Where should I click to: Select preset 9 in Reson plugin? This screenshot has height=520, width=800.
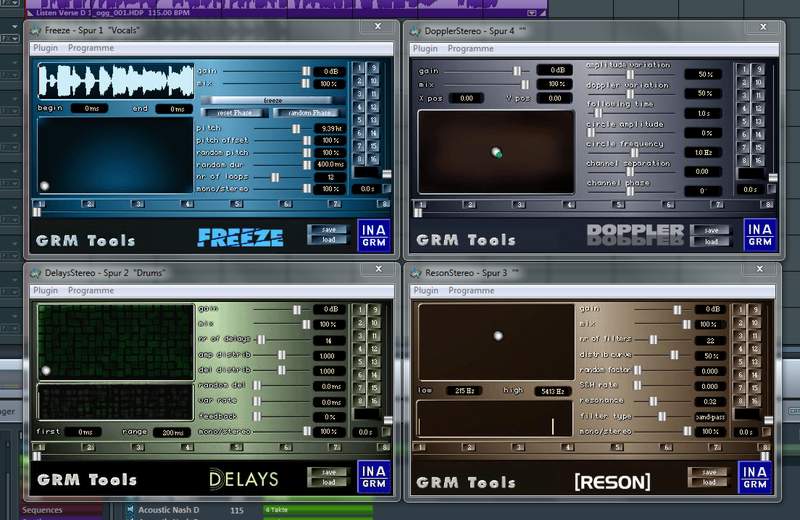(x=755, y=310)
